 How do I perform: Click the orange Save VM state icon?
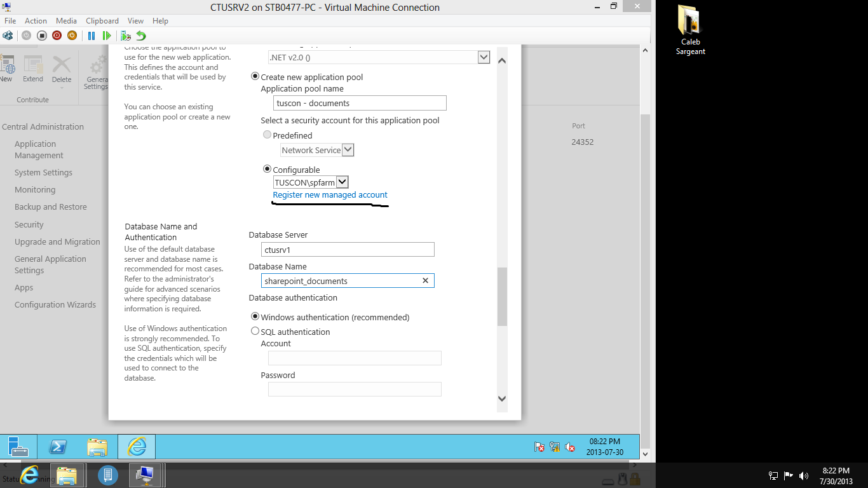click(x=72, y=36)
